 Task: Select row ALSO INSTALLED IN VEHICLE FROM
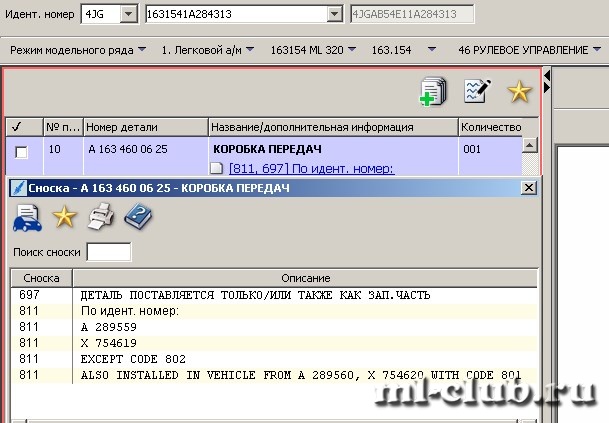274,375
